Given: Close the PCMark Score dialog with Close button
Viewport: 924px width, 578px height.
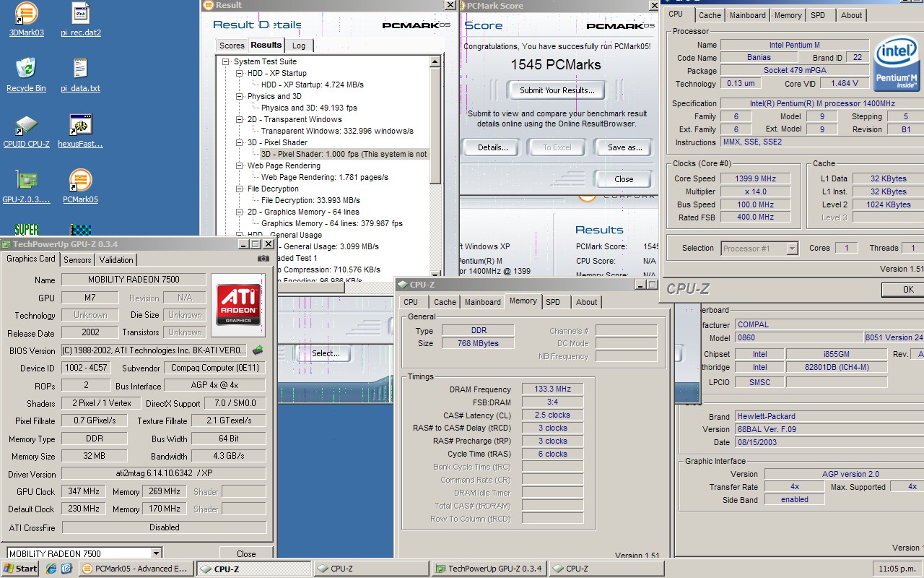Looking at the screenshot, I should [624, 179].
